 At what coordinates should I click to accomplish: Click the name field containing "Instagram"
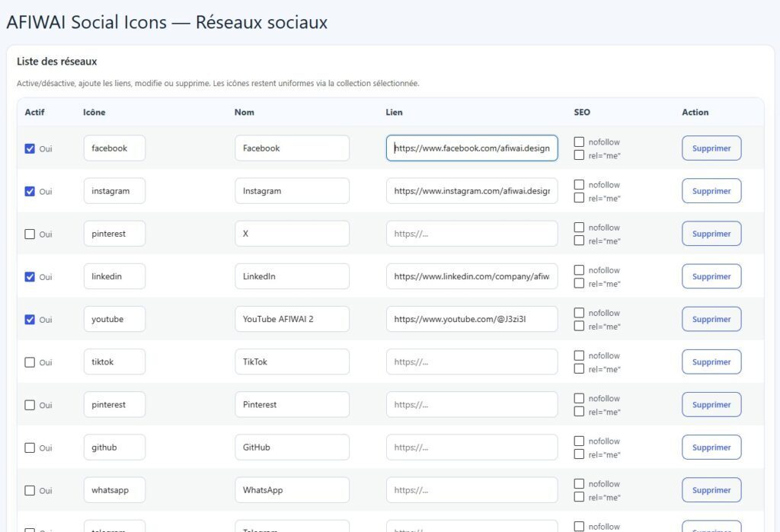click(x=292, y=191)
